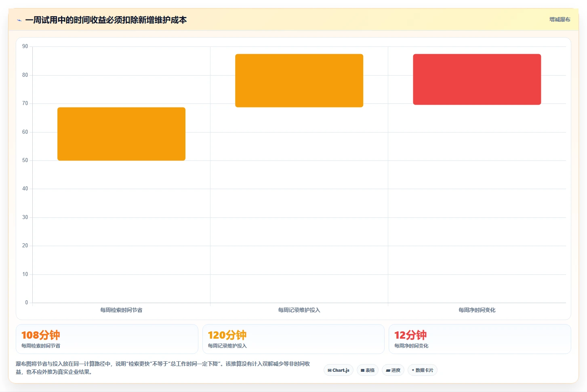Select the 进度 tag chip
587x392 pixels.
[x=393, y=370]
